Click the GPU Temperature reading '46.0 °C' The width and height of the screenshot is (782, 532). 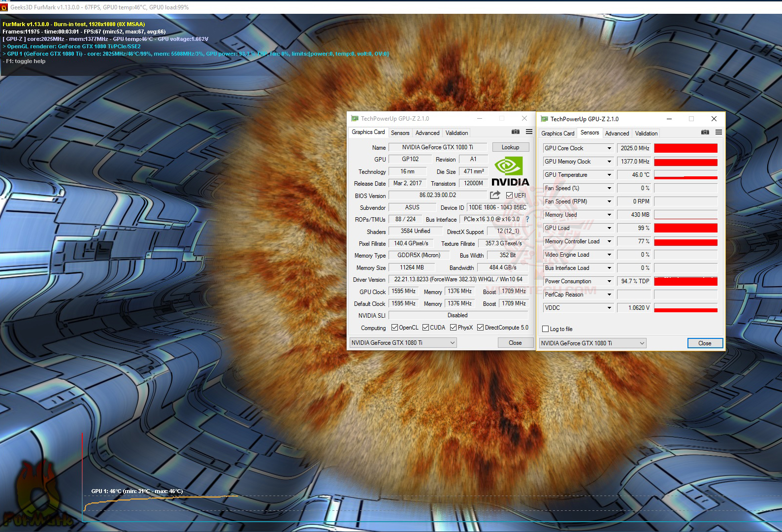pyautogui.click(x=634, y=175)
